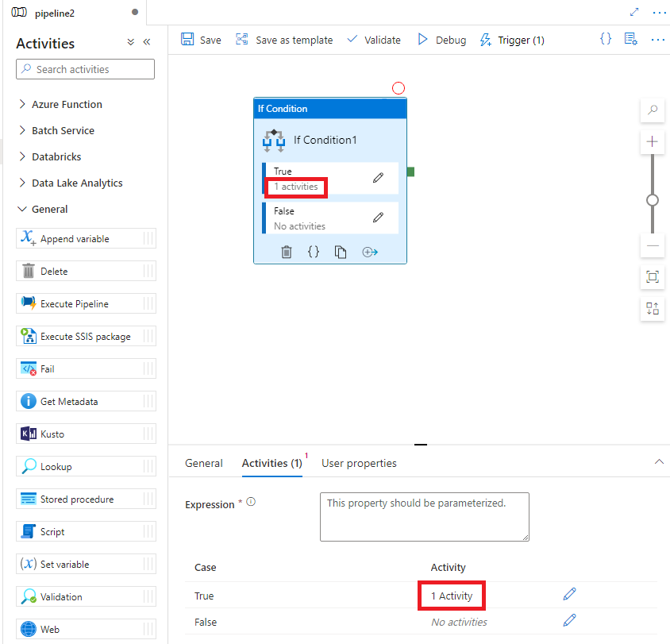670x644 pixels.
Task: Validate the pipeline
Action: click(x=374, y=40)
